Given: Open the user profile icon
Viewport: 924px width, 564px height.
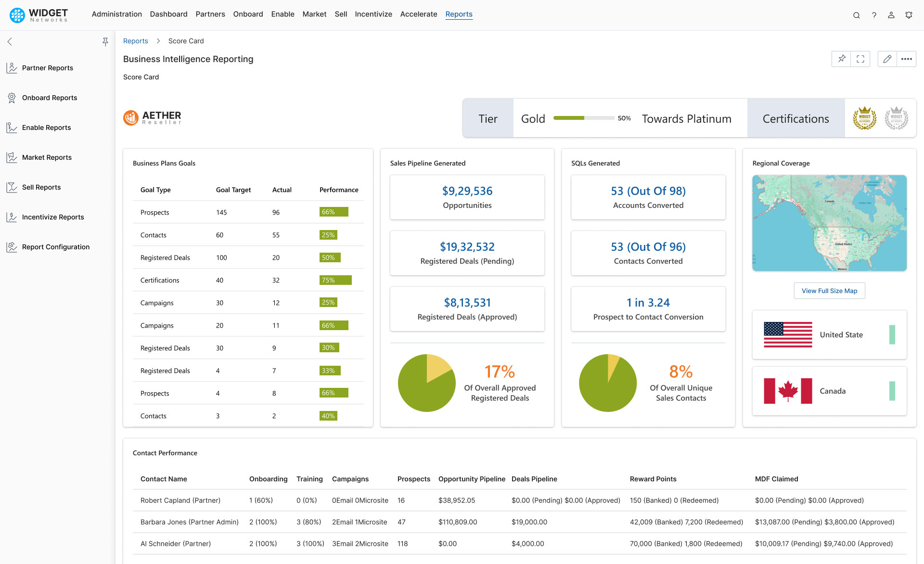Looking at the screenshot, I should point(891,15).
